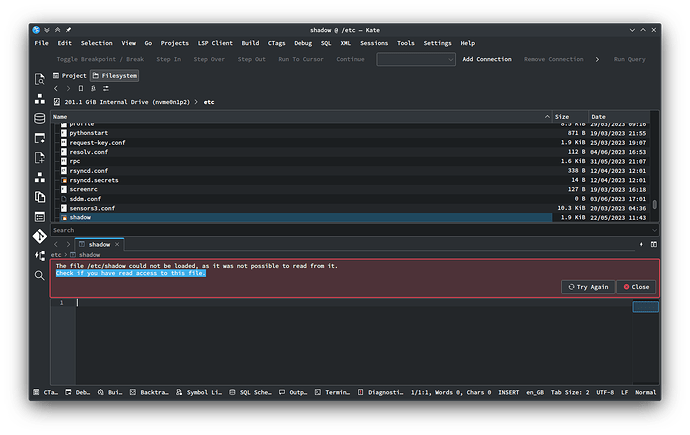The height and width of the screenshot is (435, 690).
Task: Close the shadow document tab
Action: (x=117, y=245)
